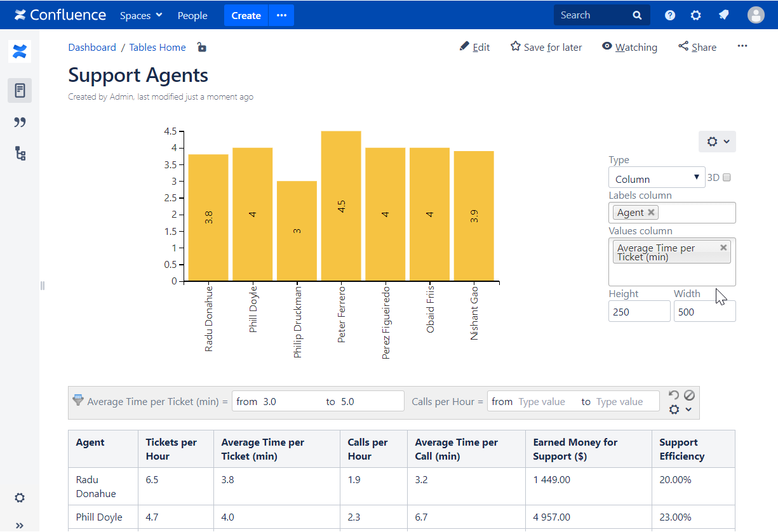The width and height of the screenshot is (778, 532).
Task: Open the Spaces menu
Action: (x=141, y=15)
